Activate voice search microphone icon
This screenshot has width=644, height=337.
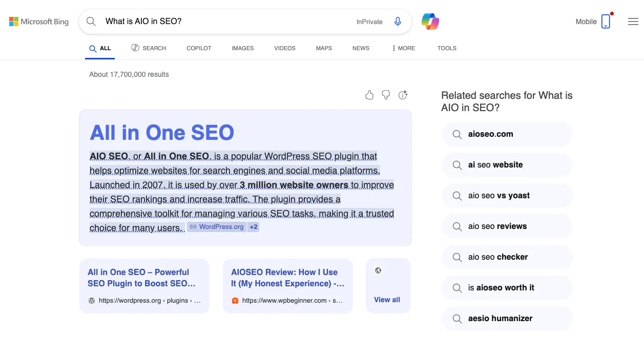click(x=398, y=22)
